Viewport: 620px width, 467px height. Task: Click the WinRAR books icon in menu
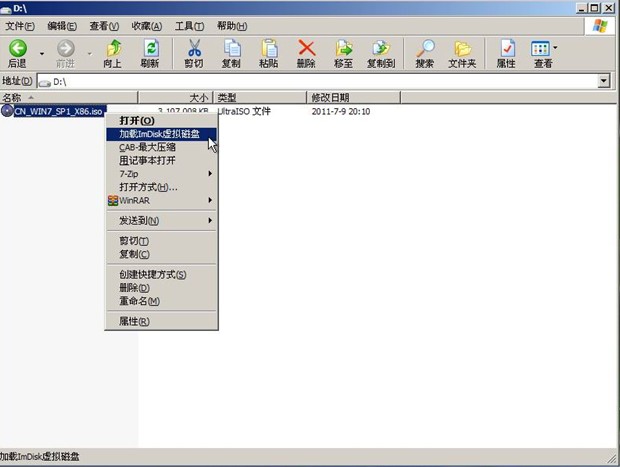(x=113, y=200)
